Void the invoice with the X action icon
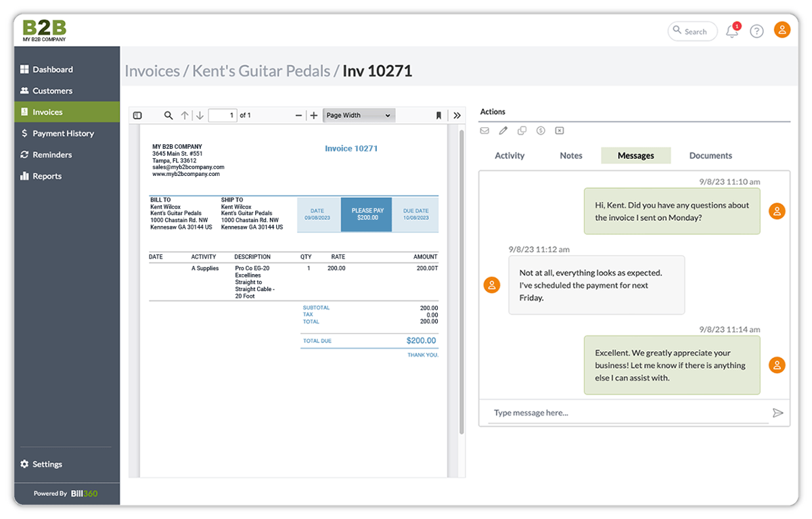This screenshot has height=519, width=812. point(559,130)
